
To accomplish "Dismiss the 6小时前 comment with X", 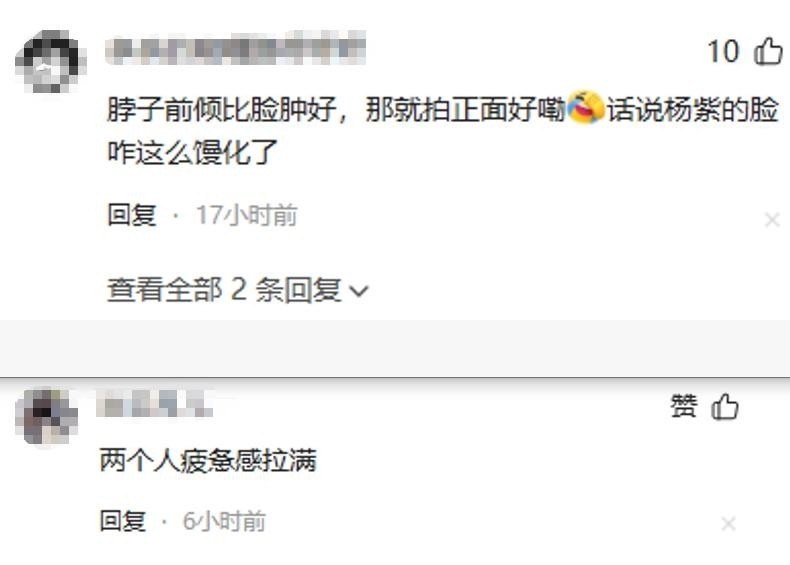I will click(x=728, y=524).
